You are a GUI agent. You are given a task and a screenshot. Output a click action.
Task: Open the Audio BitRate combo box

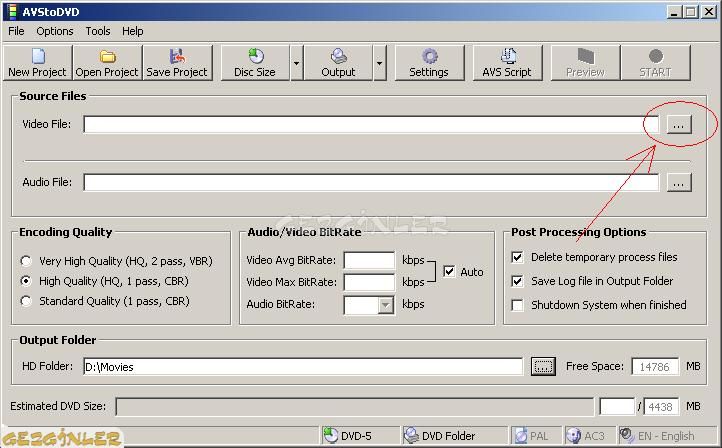[x=369, y=305]
